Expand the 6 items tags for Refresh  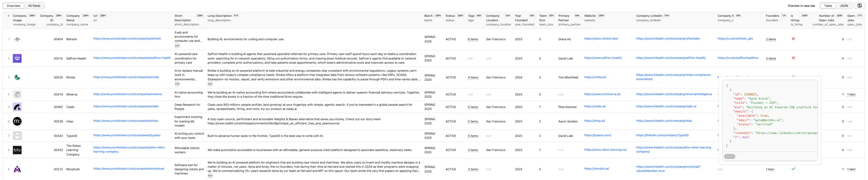click(x=473, y=39)
